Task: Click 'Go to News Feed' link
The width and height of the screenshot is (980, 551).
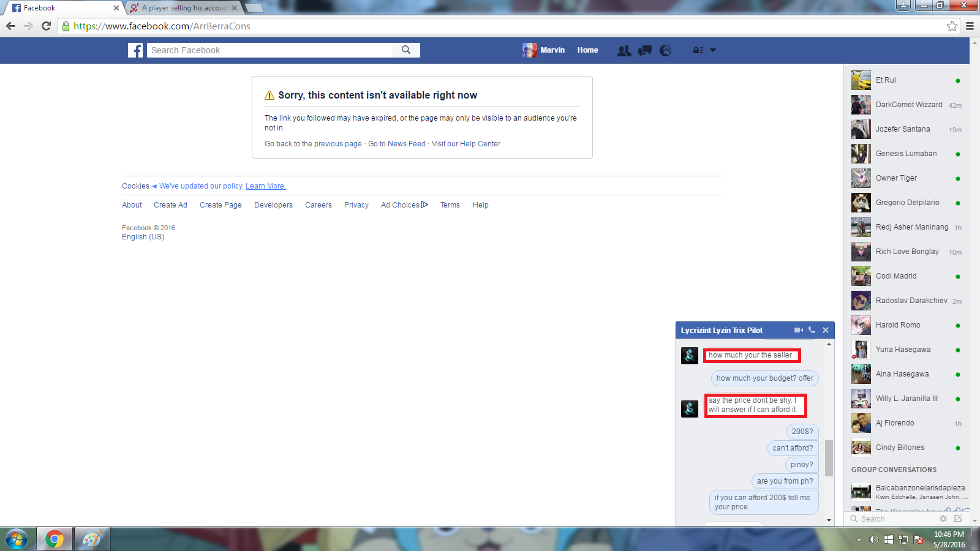Action: pos(396,144)
